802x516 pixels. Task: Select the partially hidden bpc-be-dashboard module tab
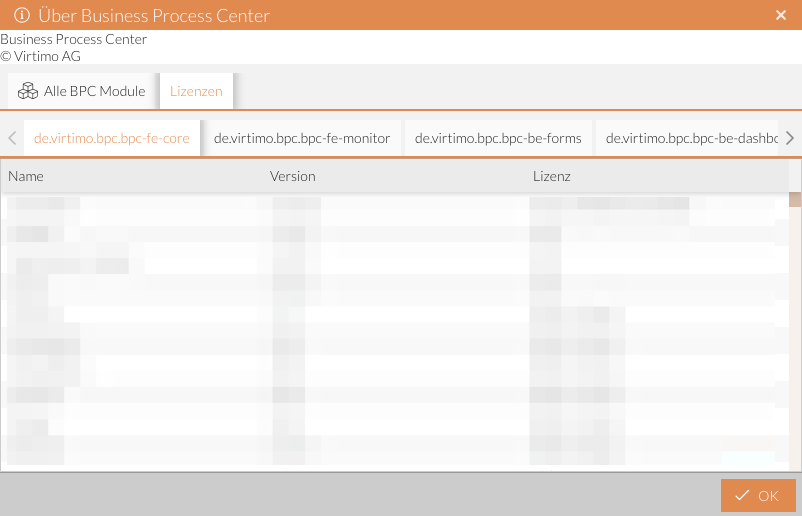[x=690, y=138]
